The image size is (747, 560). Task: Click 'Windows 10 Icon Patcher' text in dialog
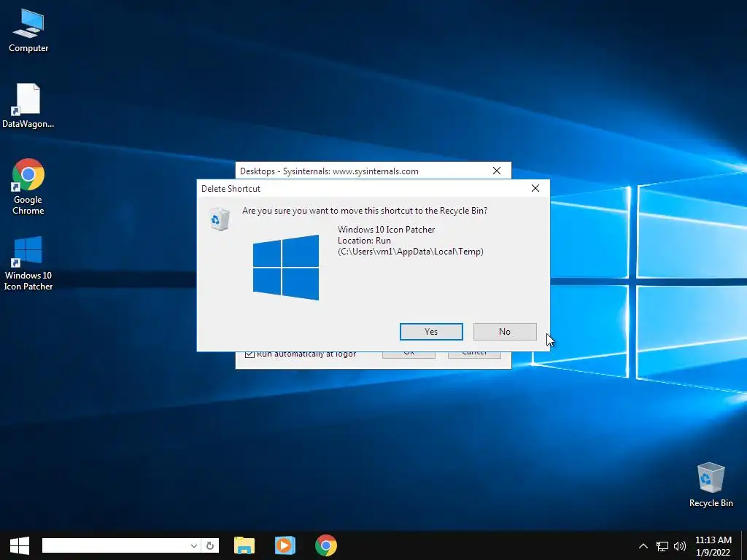(387, 230)
